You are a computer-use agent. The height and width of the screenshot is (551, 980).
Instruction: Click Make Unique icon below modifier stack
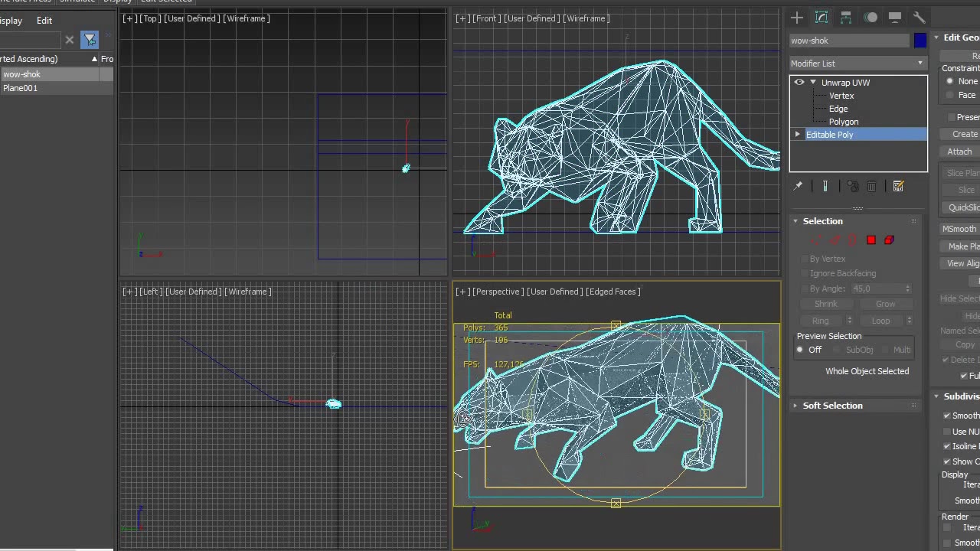(853, 186)
